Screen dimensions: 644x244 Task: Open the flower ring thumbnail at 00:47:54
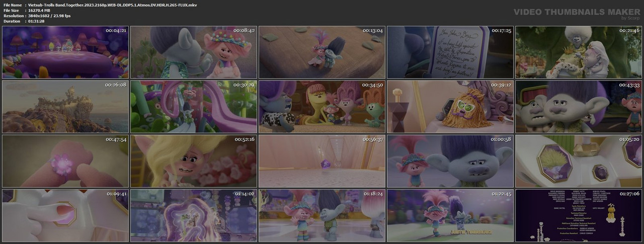pos(65,161)
